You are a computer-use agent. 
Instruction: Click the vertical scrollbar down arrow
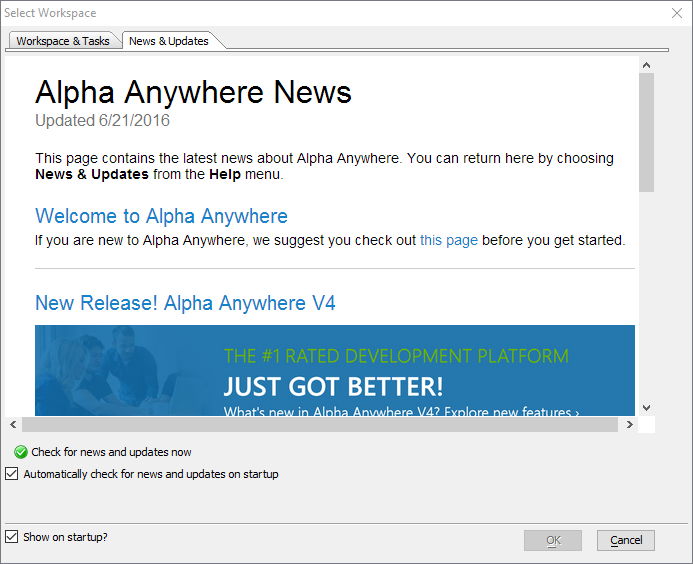coord(646,408)
